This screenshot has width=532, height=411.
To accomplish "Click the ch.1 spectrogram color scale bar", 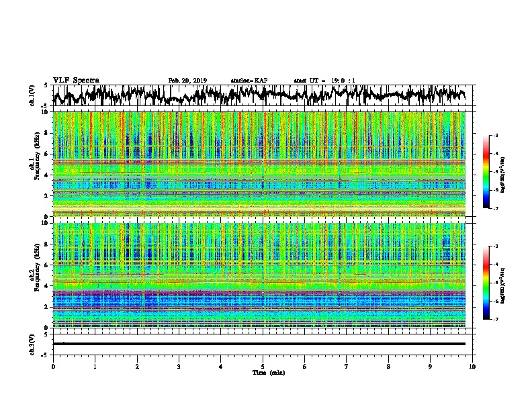I will coord(486,172).
